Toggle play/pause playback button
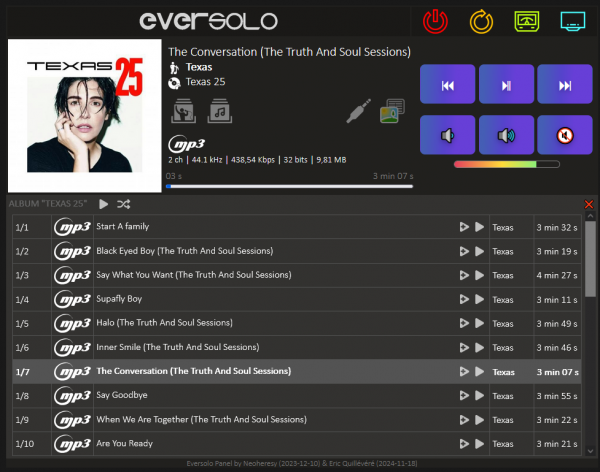600x472 pixels. [506, 84]
